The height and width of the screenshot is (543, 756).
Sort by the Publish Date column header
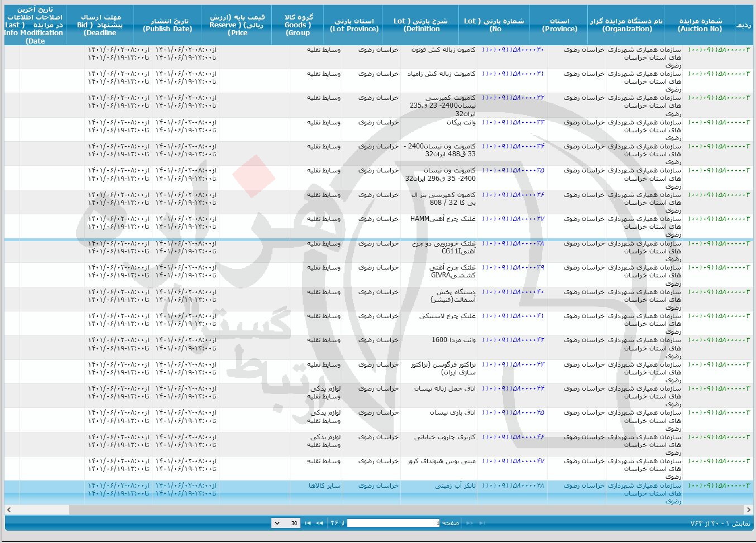point(167,25)
